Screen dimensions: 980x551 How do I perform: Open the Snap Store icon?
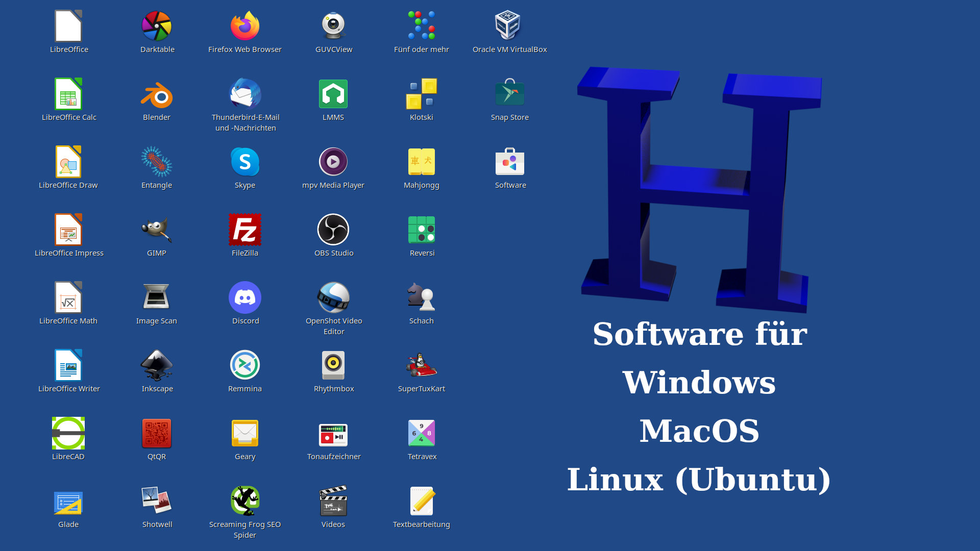tap(510, 93)
